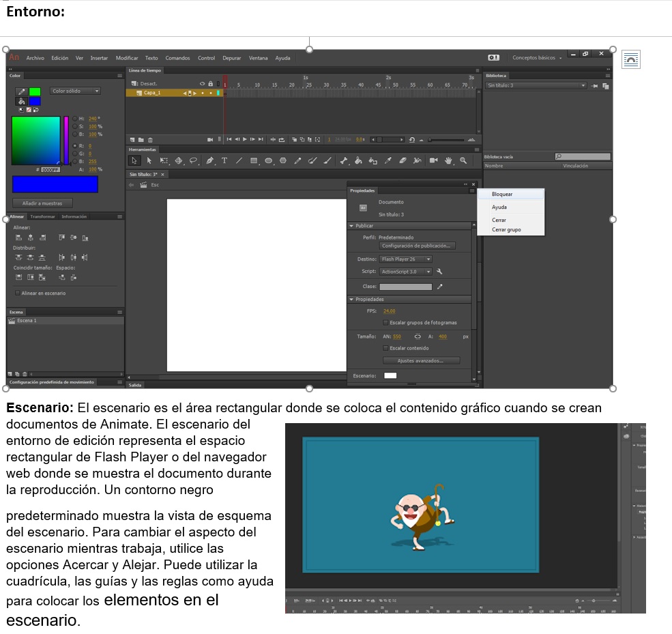Select the Rectangle tool

pyautogui.click(x=254, y=161)
